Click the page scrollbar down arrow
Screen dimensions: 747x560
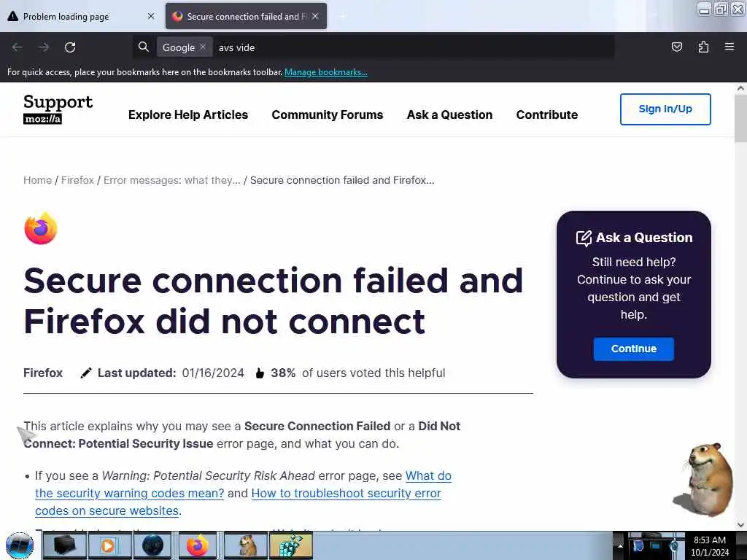point(740,525)
